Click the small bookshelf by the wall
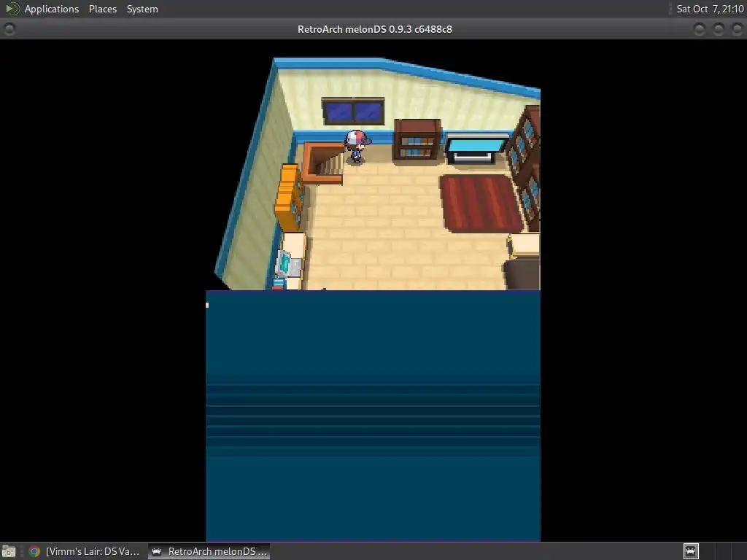747x560 pixels. 417,139
